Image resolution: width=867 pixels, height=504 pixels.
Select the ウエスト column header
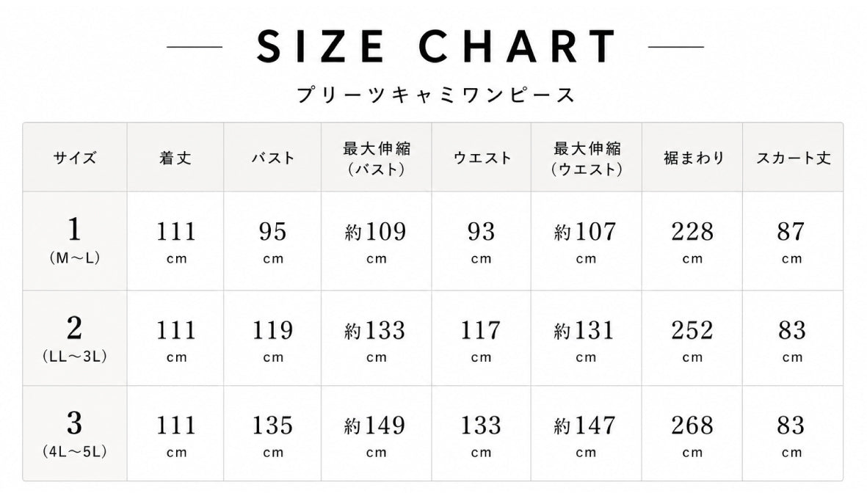tap(482, 158)
